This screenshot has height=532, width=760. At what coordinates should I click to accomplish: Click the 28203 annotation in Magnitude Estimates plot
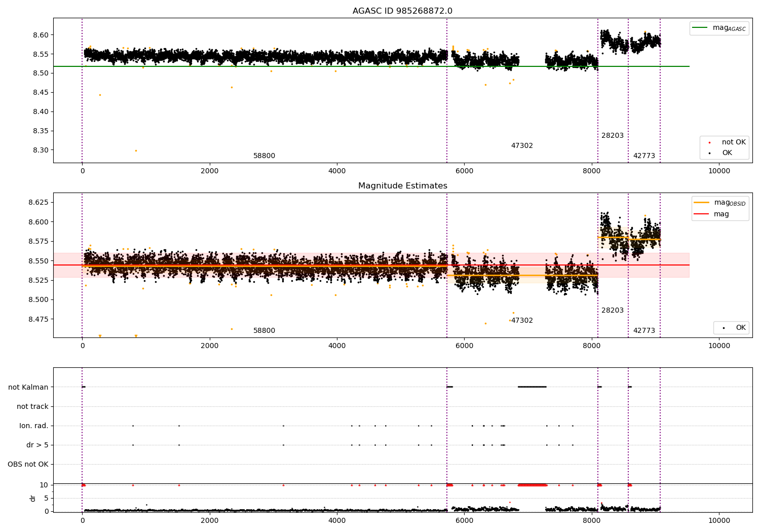pyautogui.click(x=613, y=311)
